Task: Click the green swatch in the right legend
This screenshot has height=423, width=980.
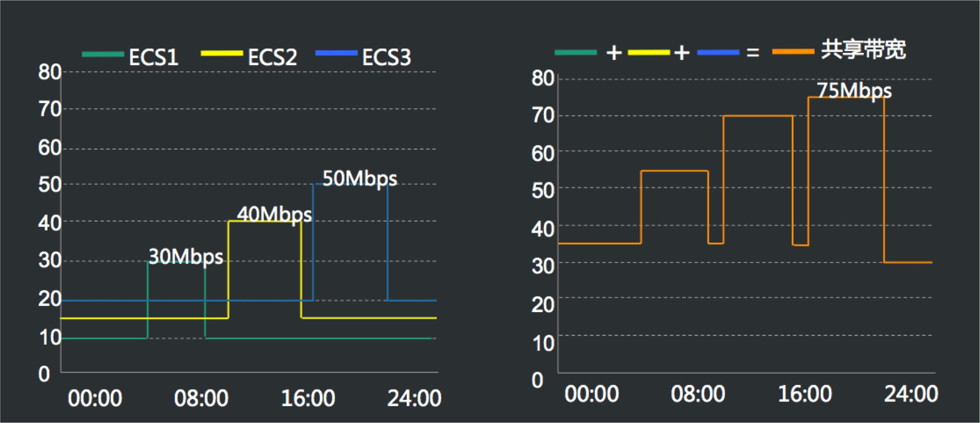Action: 576,53
